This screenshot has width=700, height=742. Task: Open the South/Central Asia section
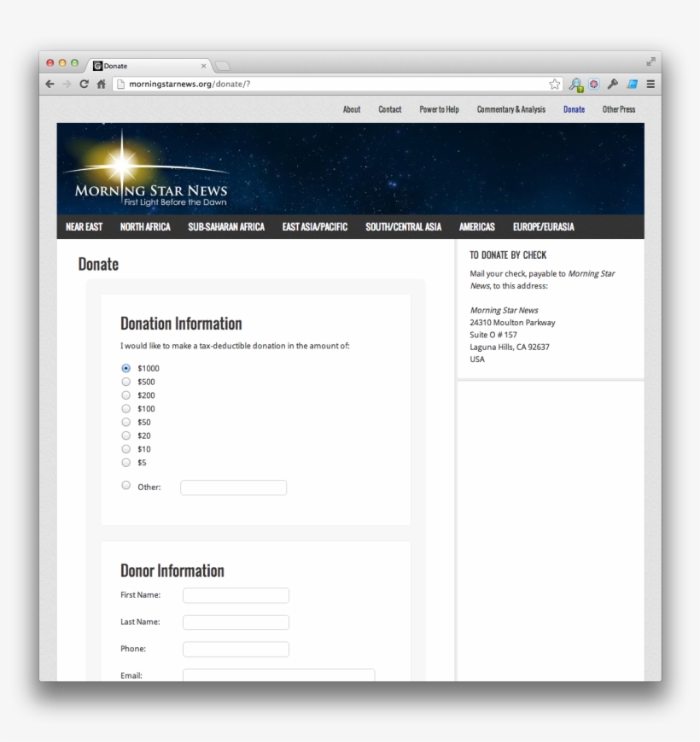(404, 226)
